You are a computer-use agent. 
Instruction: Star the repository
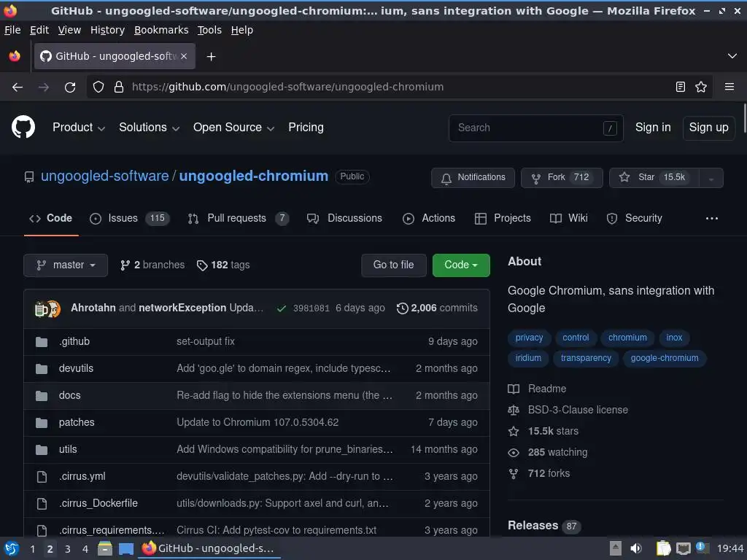(654, 178)
